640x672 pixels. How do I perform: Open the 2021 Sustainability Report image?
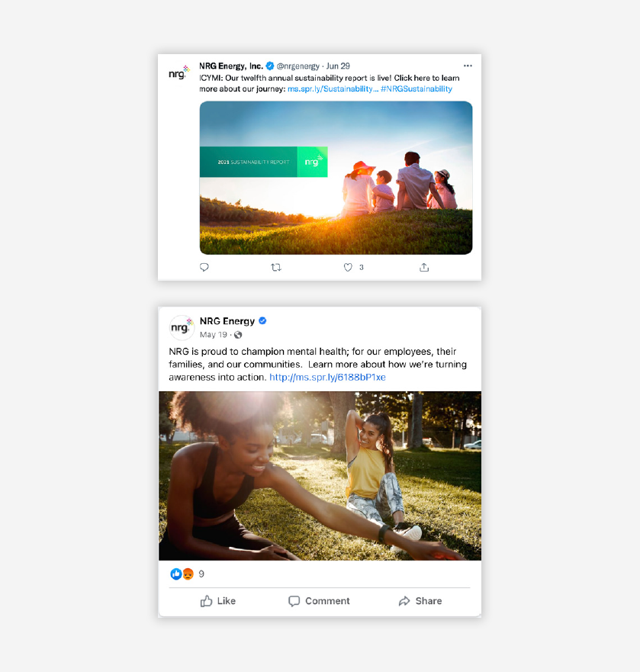[336, 178]
